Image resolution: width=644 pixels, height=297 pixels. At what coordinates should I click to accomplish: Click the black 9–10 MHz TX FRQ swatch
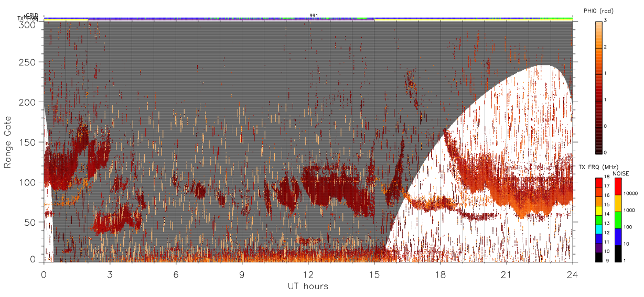click(598, 257)
